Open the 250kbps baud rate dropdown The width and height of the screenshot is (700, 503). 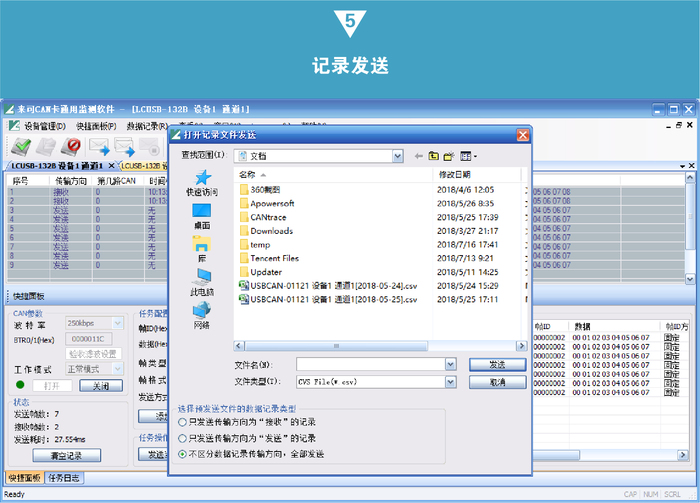118,323
